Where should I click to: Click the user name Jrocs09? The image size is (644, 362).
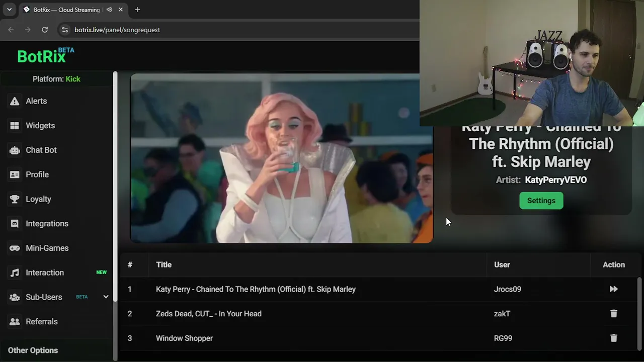[x=508, y=289]
